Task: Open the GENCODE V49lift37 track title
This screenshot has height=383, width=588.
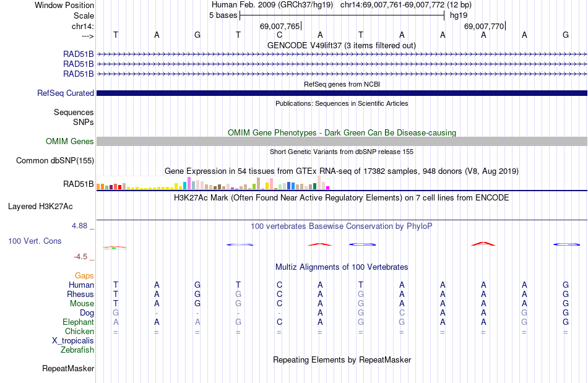Action: (x=342, y=45)
